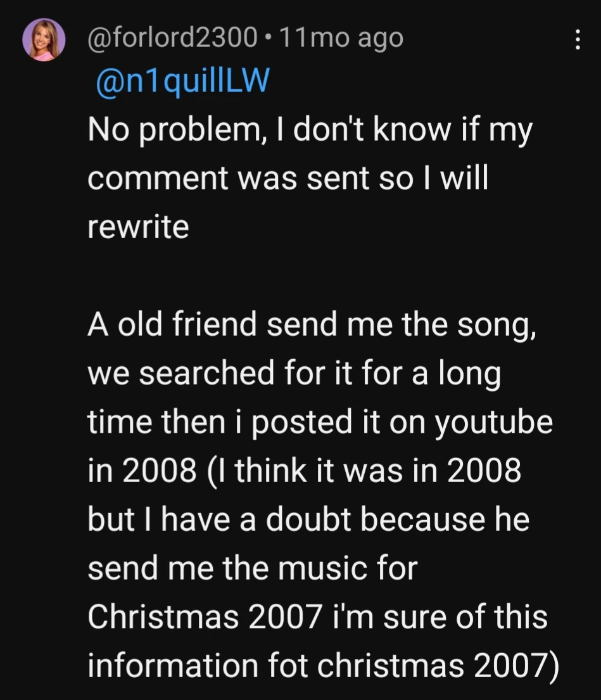Click the final "information fot christmas 2007)" line
601x700 pixels.
[x=323, y=665]
